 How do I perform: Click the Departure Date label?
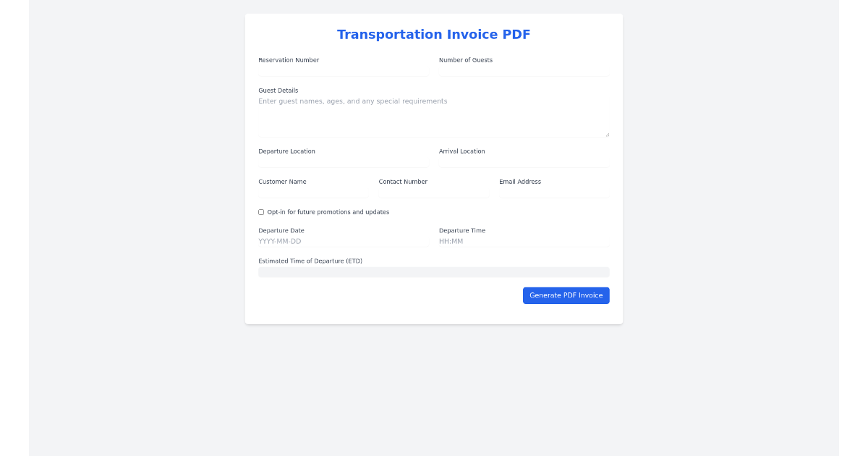281,230
